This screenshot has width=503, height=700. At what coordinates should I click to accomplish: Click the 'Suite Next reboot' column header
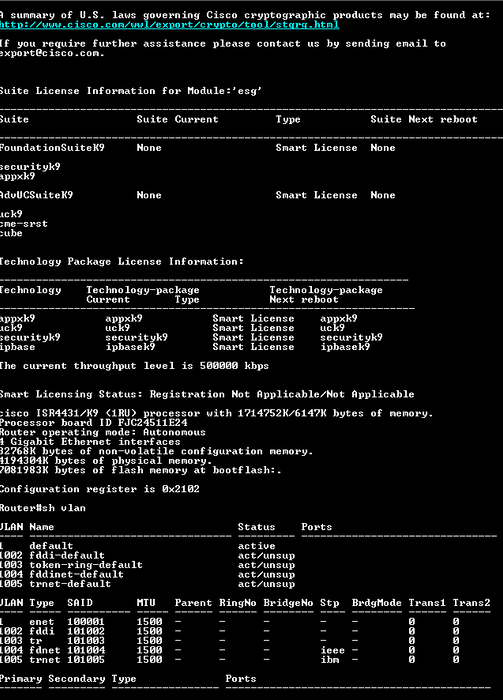click(x=424, y=119)
